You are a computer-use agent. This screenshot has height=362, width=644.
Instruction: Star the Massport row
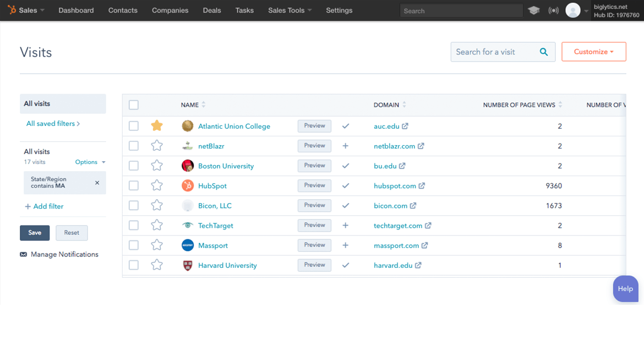pos(157,245)
